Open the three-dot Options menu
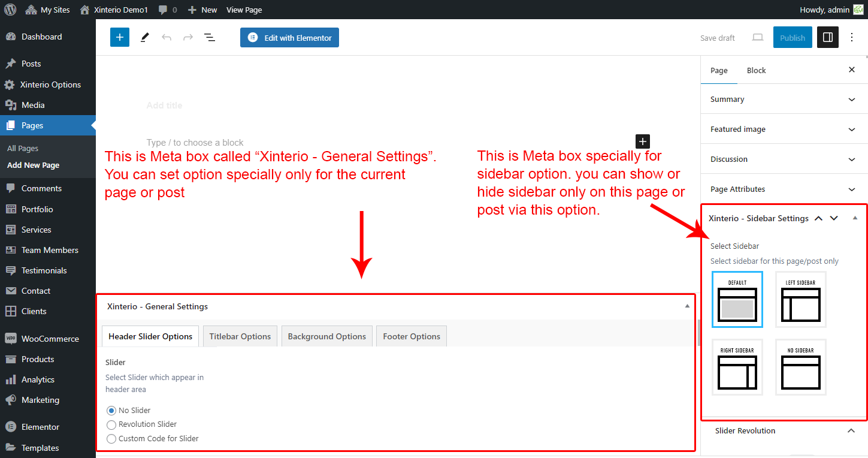868x458 pixels. click(852, 37)
